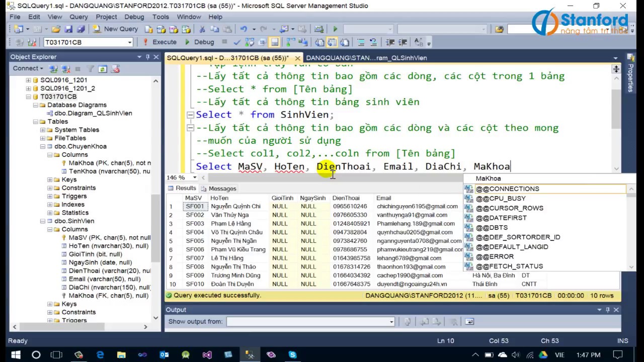Click the Refresh icon in Object Explorer
Screen dimensions: 644x362
tap(103, 69)
